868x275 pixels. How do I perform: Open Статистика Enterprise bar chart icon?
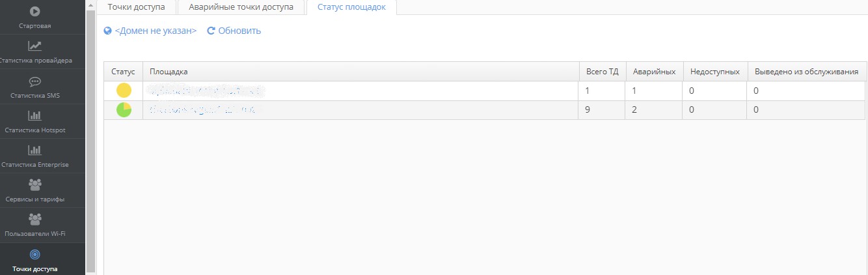point(35,151)
